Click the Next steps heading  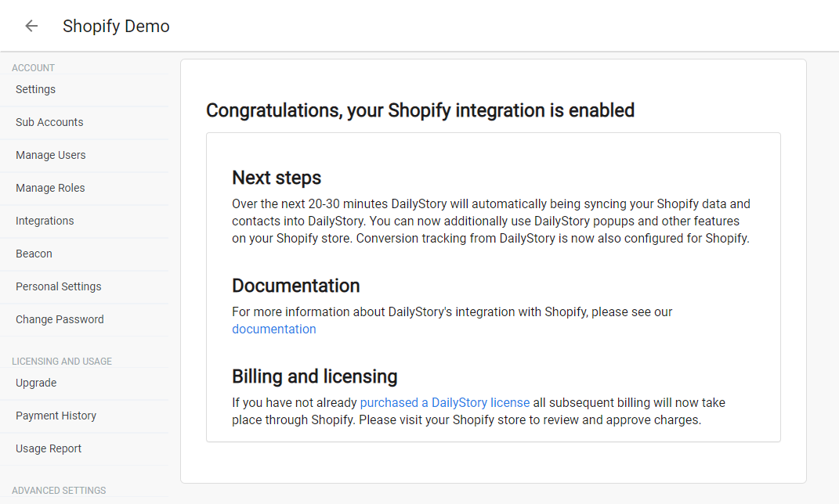pyautogui.click(x=277, y=178)
